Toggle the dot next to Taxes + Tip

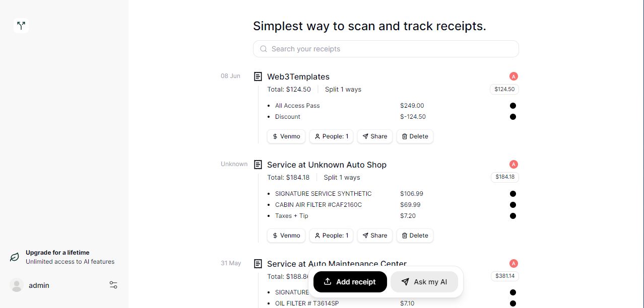[x=513, y=216]
